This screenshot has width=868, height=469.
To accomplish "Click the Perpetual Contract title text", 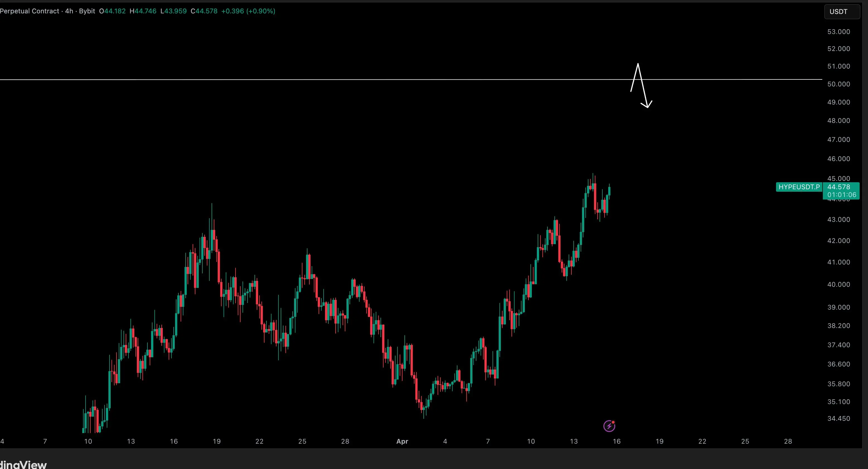I will tap(30, 11).
